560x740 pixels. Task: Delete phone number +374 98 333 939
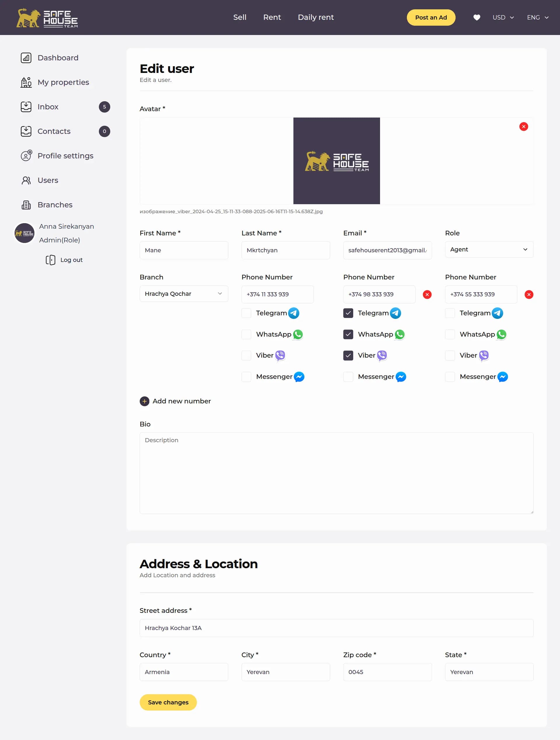point(427,294)
